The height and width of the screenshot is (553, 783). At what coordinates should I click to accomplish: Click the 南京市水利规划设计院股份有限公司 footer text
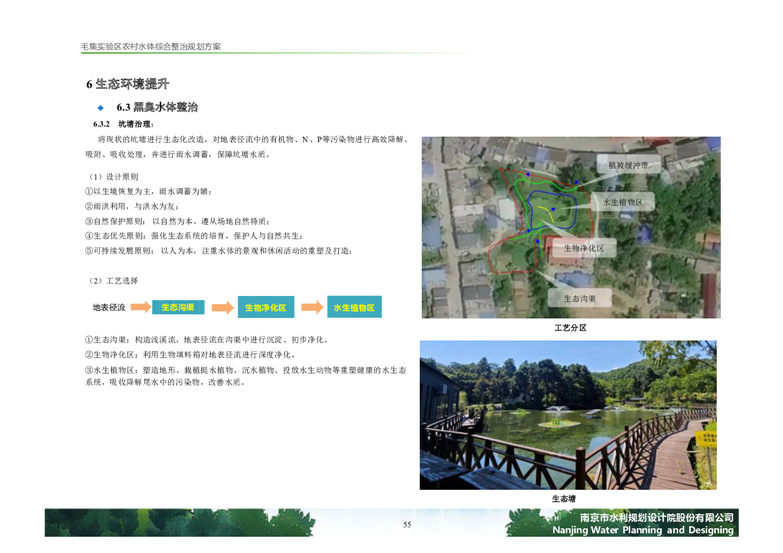tap(642, 517)
